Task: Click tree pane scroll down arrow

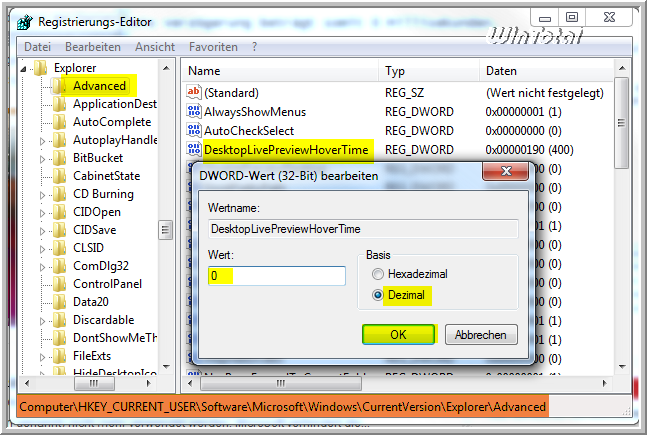Action: (x=166, y=366)
